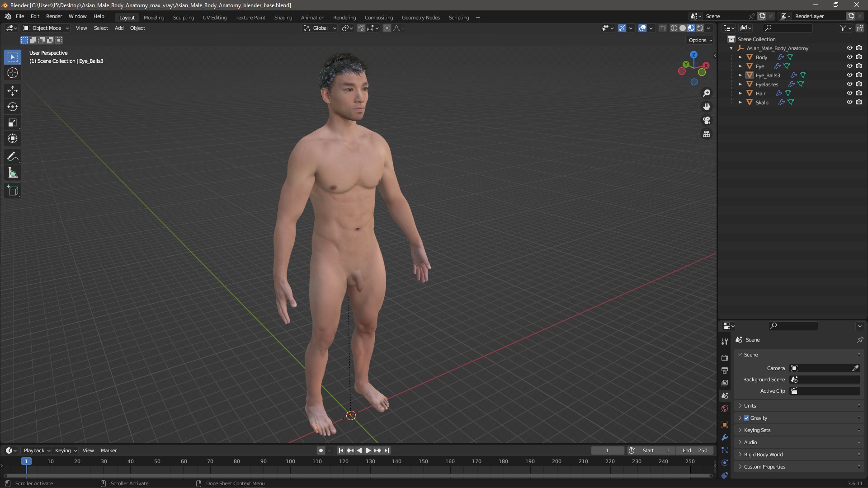Viewport: 868px width, 488px height.
Task: Switch to the Shading workspace tab
Action: tap(283, 18)
